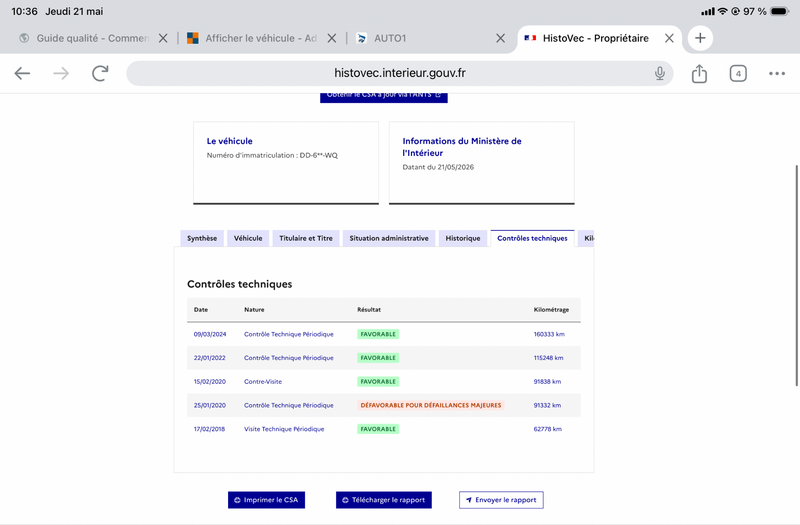Image resolution: width=800 pixels, height=525 pixels.
Task: Switch to Afficher le véhicule browser tab
Action: (x=253, y=38)
